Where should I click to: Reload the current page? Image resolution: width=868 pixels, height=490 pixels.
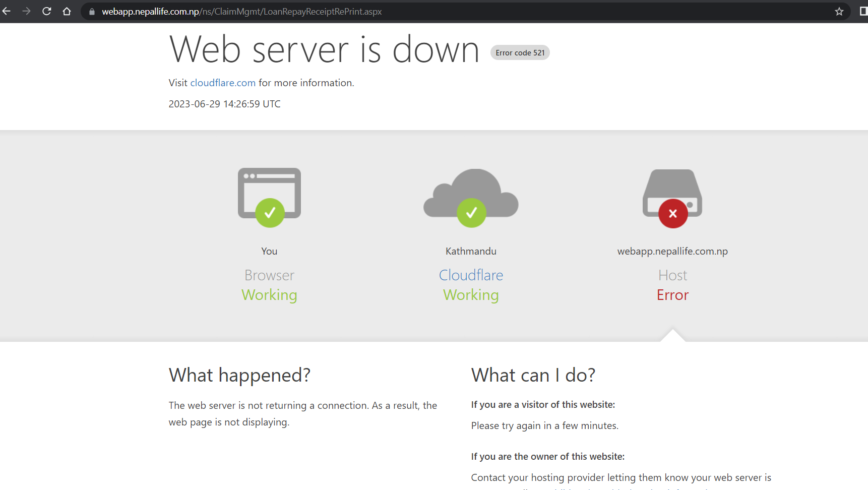tap(47, 11)
